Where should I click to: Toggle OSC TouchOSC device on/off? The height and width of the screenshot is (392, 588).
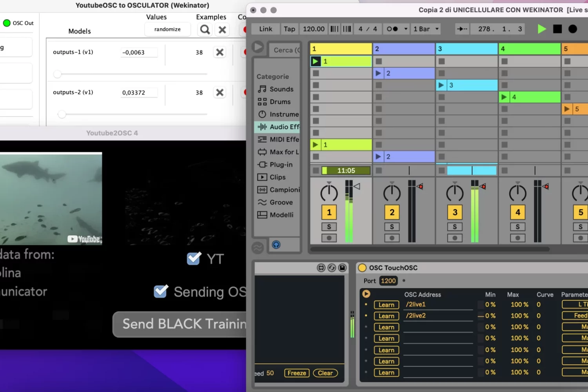pyautogui.click(x=362, y=268)
